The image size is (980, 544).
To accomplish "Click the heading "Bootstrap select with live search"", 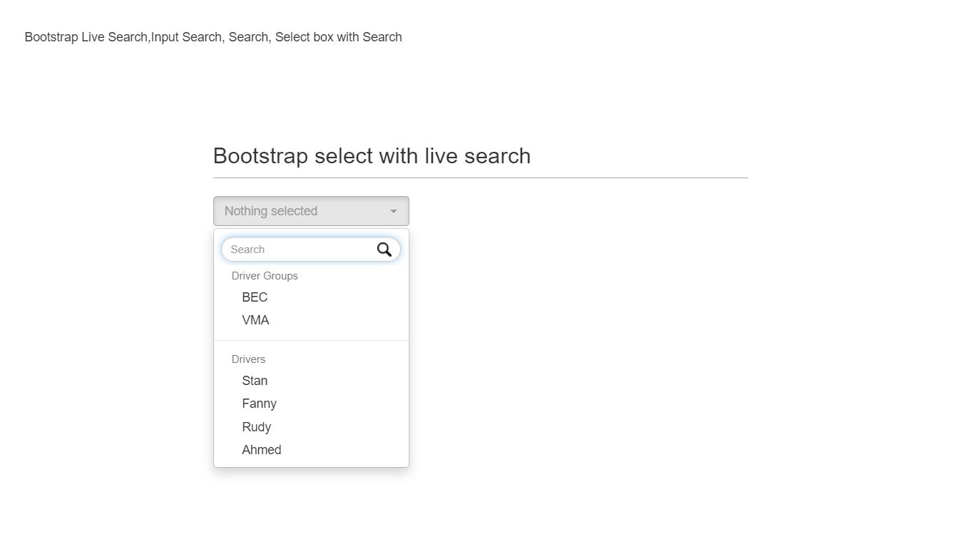I will pos(372,155).
